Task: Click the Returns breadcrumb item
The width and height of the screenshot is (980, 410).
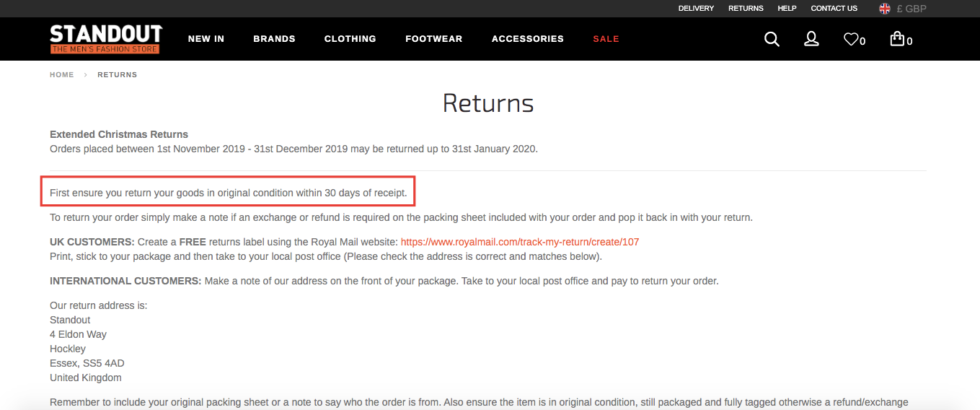Action: coord(118,75)
